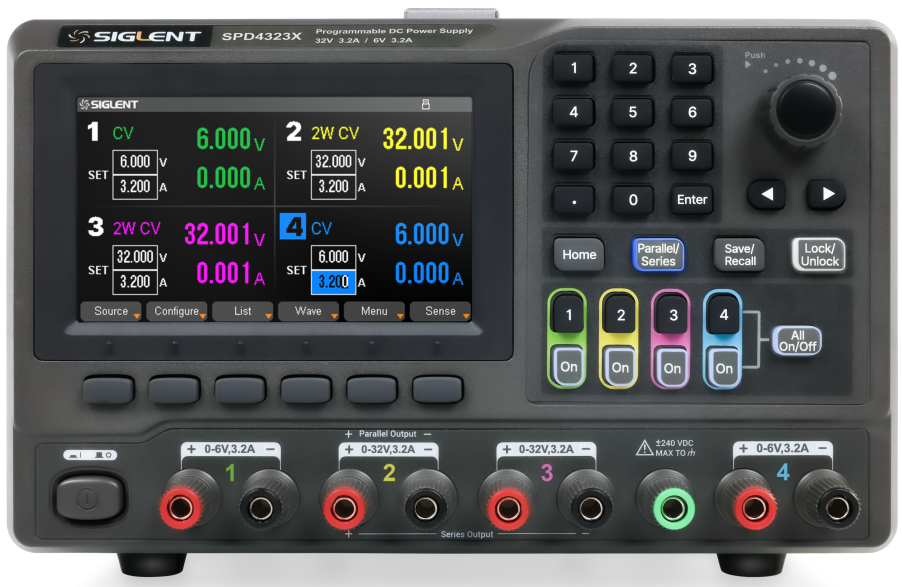Turn on channel 4 output with its On button
The height and width of the screenshot is (587, 902).
[724, 367]
